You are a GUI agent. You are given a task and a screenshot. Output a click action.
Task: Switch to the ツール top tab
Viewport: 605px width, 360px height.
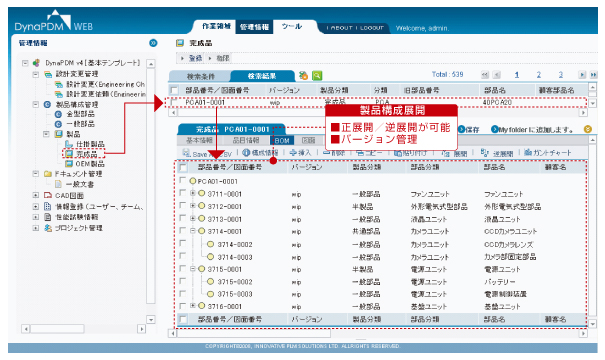292,26
